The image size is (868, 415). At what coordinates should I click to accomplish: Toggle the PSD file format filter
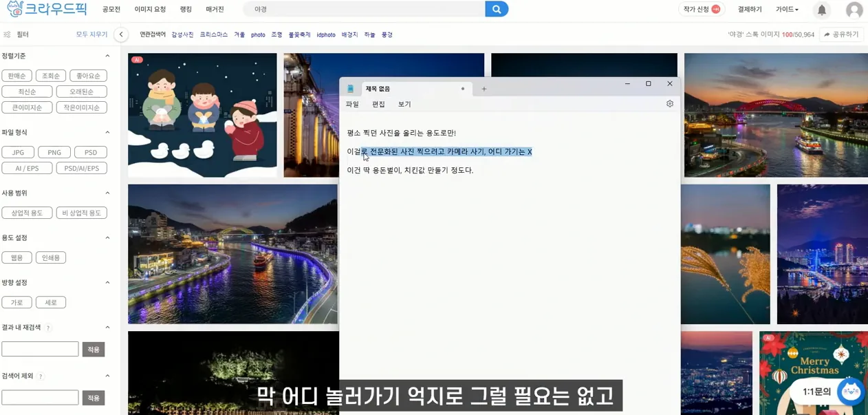click(91, 152)
